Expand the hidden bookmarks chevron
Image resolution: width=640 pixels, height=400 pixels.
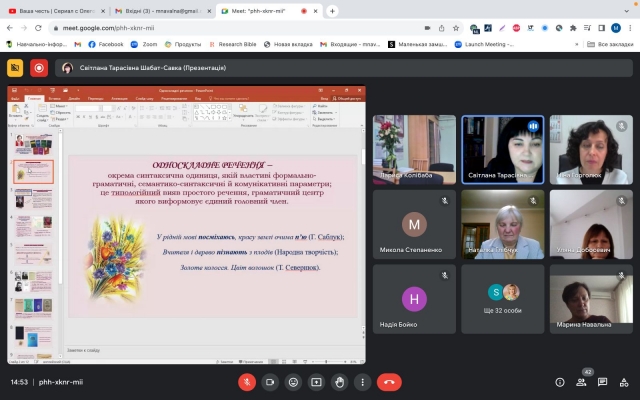click(576, 44)
